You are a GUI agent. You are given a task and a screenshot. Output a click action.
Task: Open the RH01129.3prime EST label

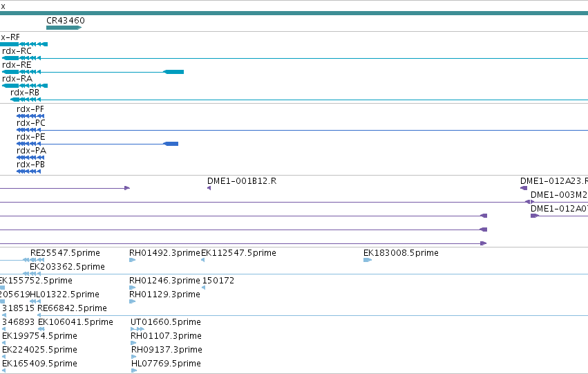[x=164, y=295]
